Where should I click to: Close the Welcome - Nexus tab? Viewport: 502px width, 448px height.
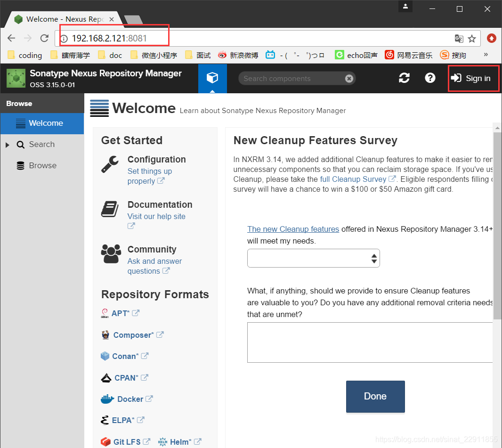(x=112, y=19)
